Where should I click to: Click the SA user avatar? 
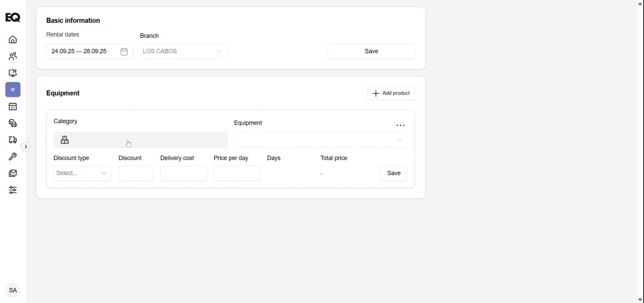click(x=12, y=290)
